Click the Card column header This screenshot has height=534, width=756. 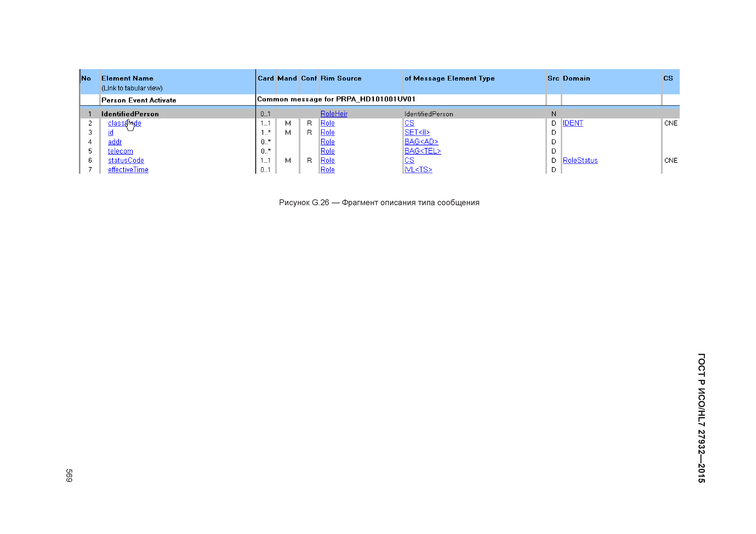tap(266, 78)
